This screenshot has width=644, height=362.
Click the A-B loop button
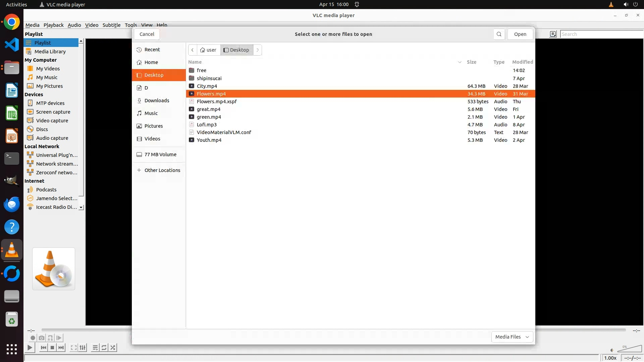(50, 338)
